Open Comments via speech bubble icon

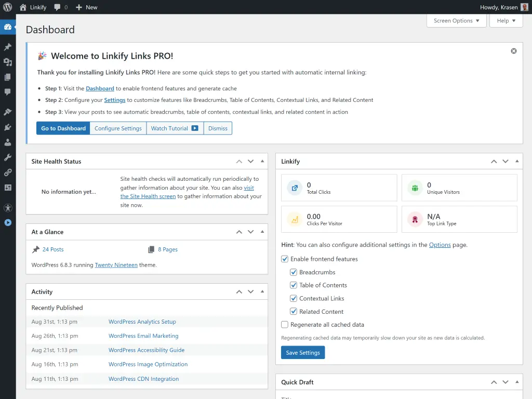(x=7, y=92)
